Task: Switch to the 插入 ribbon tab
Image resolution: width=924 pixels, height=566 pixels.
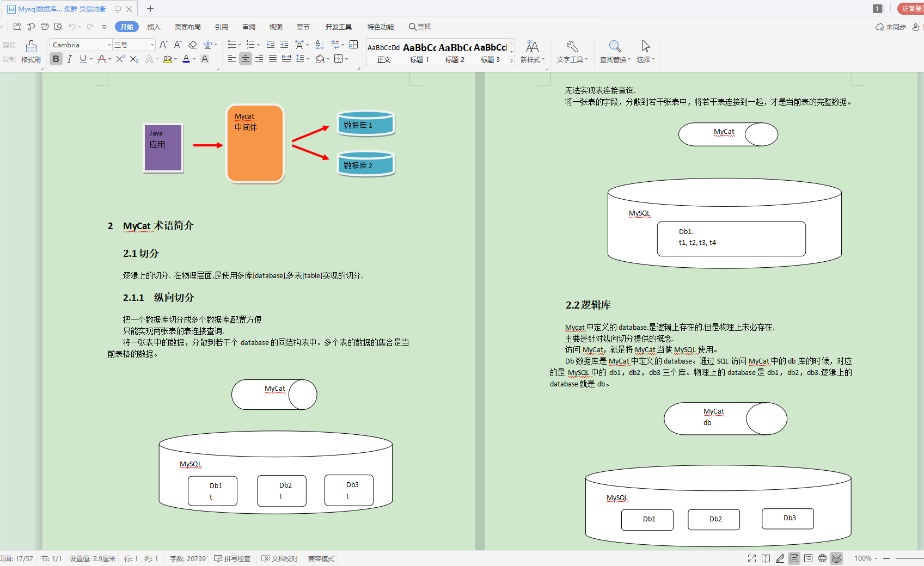Action: tap(154, 26)
